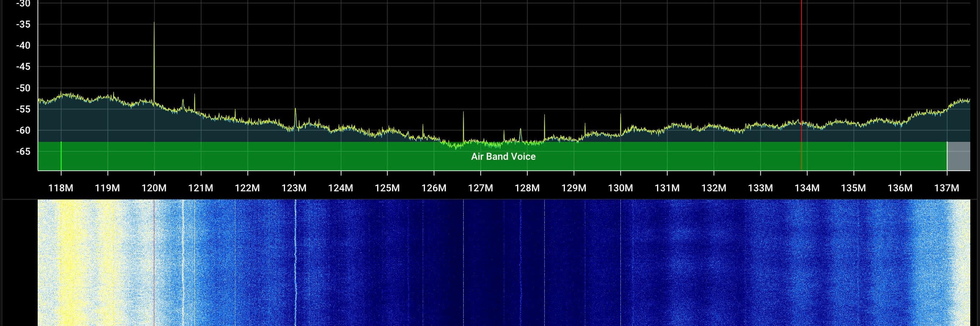Click the 130M frequency axis label
The image size is (980, 326).
(620, 188)
